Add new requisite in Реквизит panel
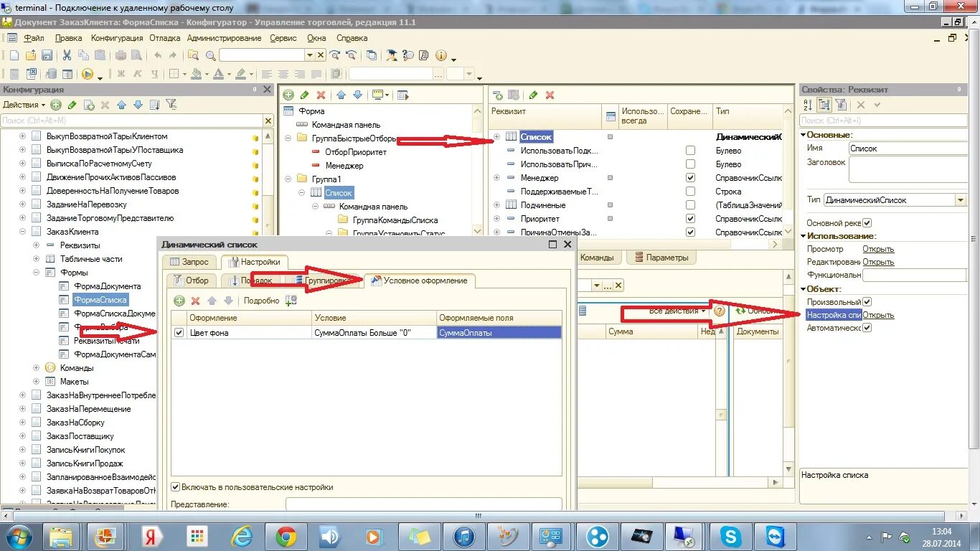 497,95
